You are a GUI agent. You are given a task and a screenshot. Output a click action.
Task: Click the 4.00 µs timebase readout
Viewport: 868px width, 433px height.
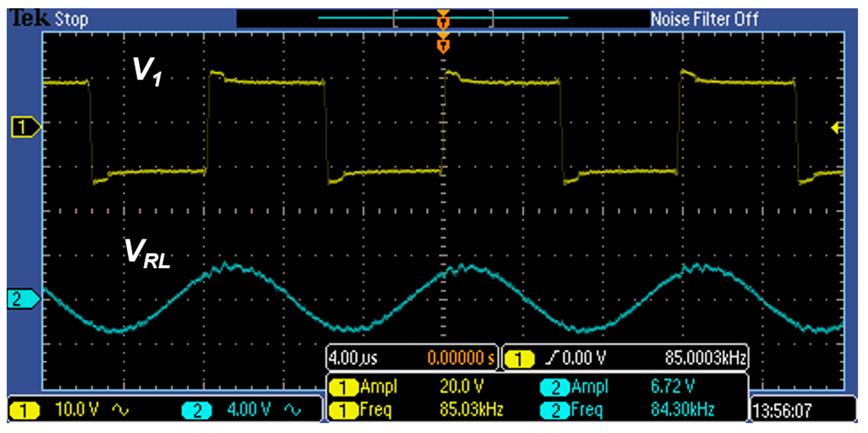point(353,358)
